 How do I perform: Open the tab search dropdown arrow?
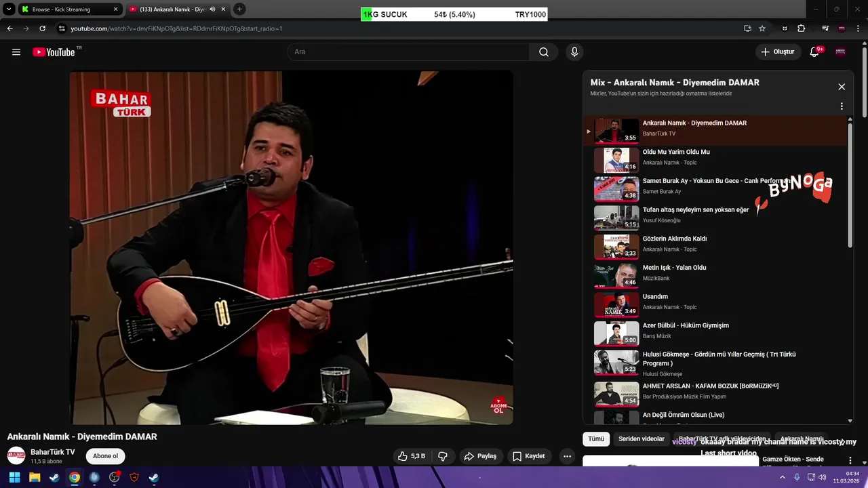9,9
